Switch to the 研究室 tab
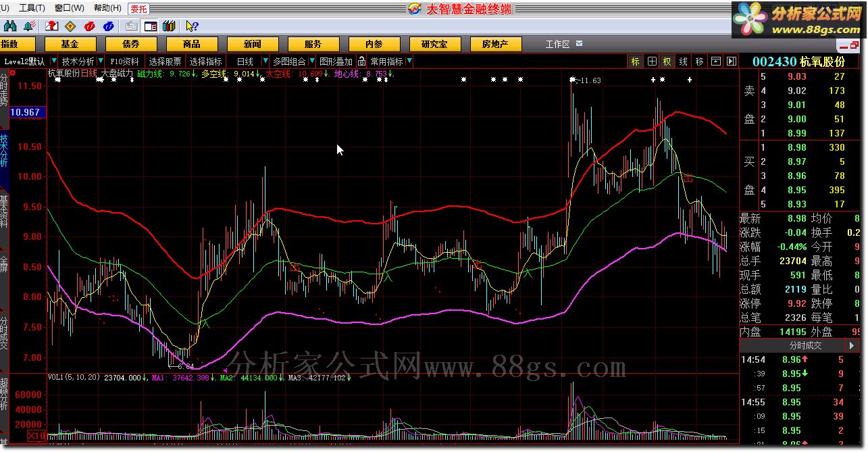This screenshot has width=868, height=452. pyautogui.click(x=435, y=44)
